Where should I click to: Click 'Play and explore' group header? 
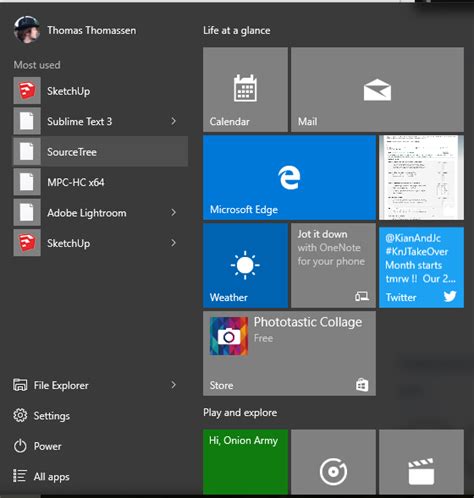(x=240, y=413)
